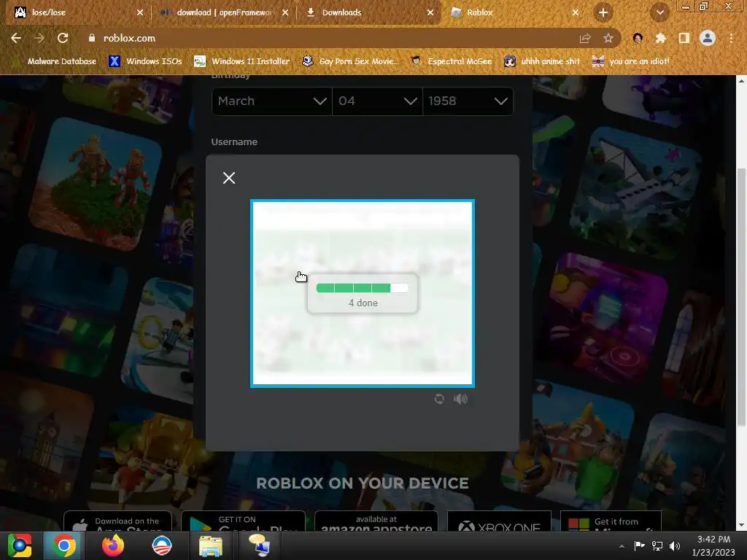Open the clock showing 3:42 PM
The image size is (747, 560).
click(713, 545)
